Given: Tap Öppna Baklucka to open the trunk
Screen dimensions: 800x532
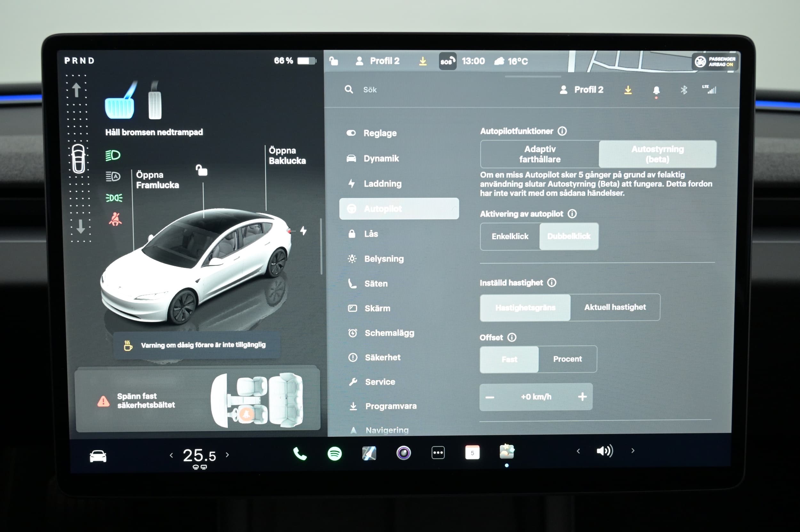Looking at the screenshot, I should (287, 156).
